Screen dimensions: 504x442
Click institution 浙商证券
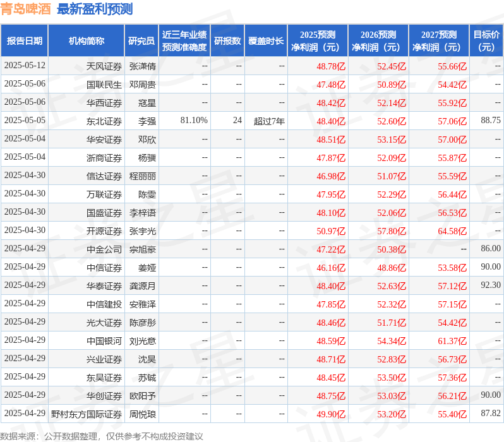104,158
